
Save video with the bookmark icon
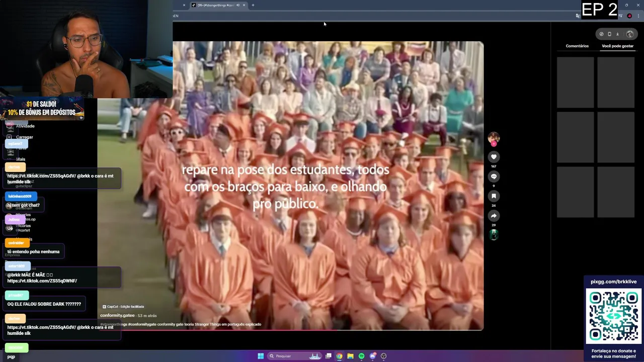494,196
